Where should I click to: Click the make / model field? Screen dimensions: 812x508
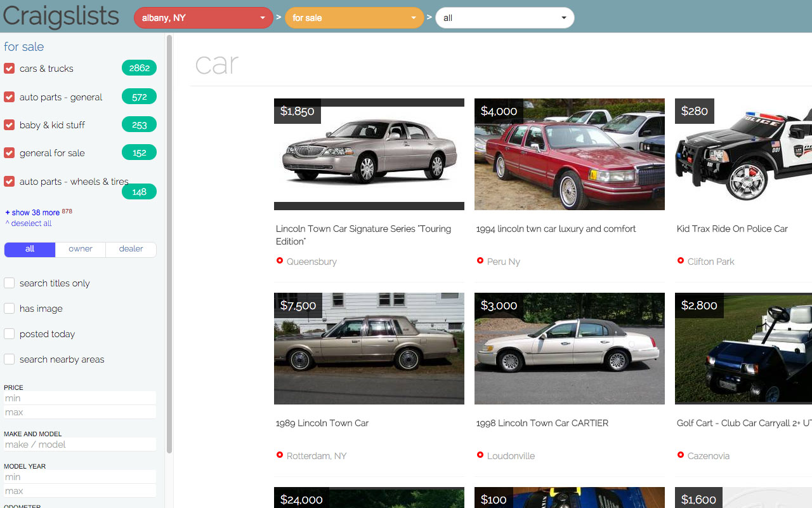click(x=80, y=444)
